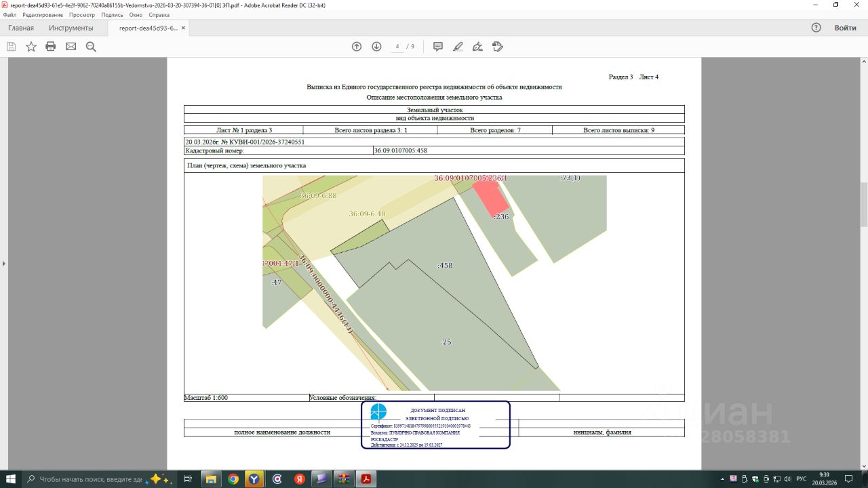Image resolution: width=868 pixels, height=488 pixels.
Task: Print the document with the printer icon
Action: 51,47
